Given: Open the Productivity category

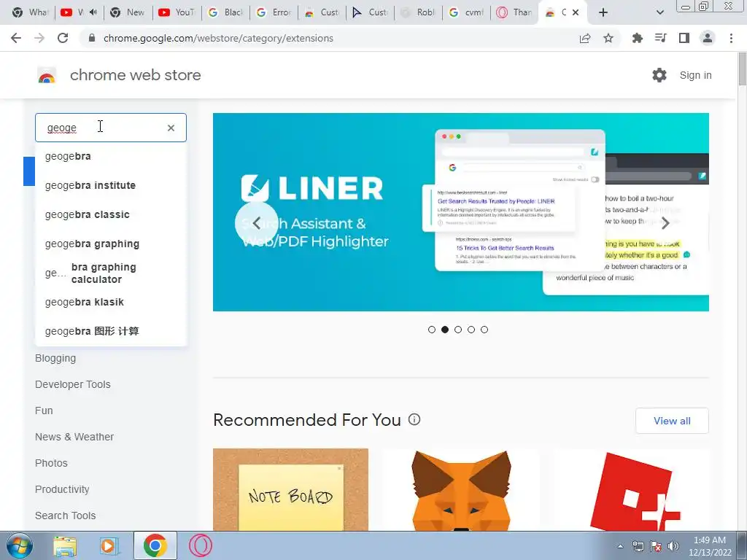Looking at the screenshot, I should [62, 489].
